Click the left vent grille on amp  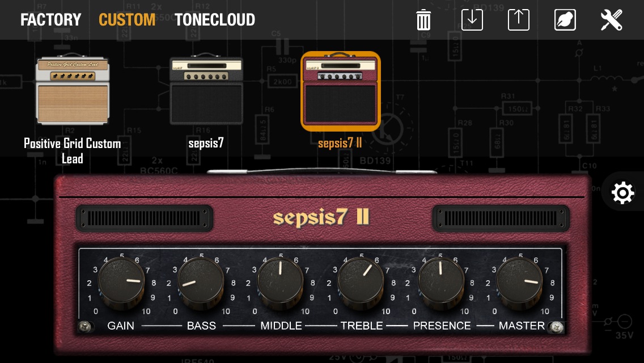(x=144, y=218)
